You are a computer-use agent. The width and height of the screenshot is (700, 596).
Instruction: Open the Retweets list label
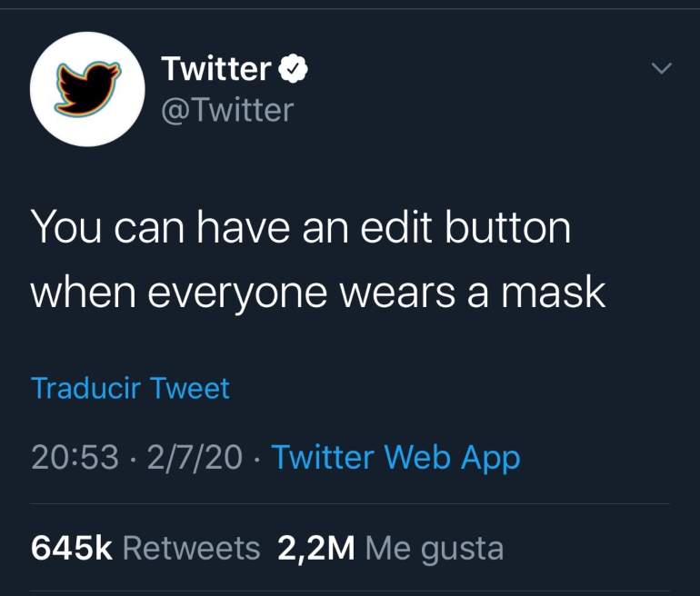pyautogui.click(x=191, y=548)
